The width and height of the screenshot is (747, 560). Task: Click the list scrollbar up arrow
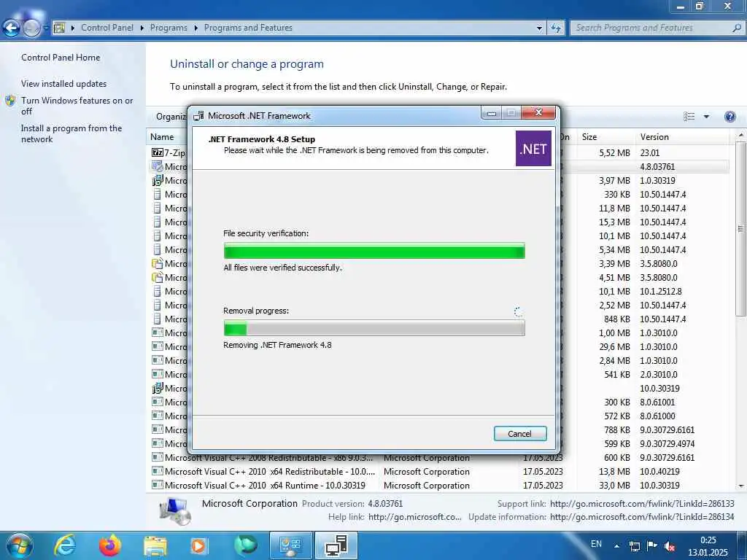click(x=741, y=136)
